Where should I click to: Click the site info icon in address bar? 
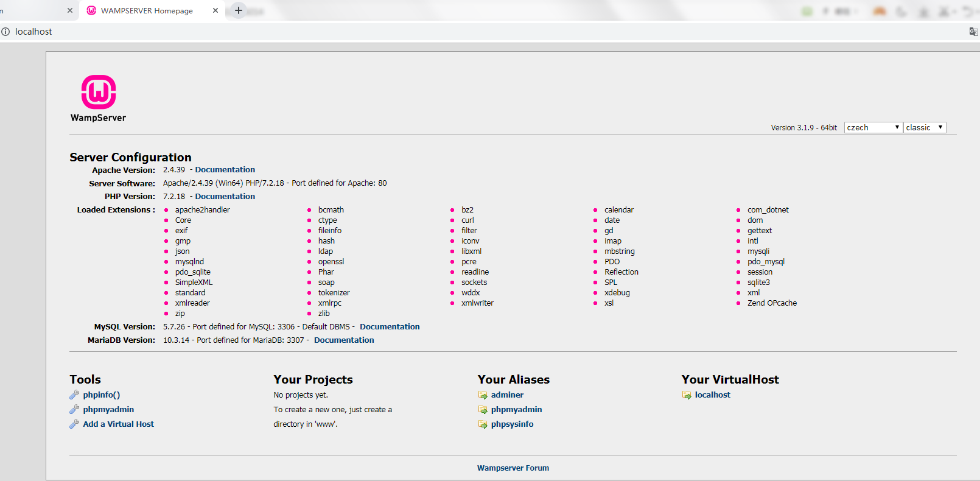pyautogui.click(x=5, y=32)
